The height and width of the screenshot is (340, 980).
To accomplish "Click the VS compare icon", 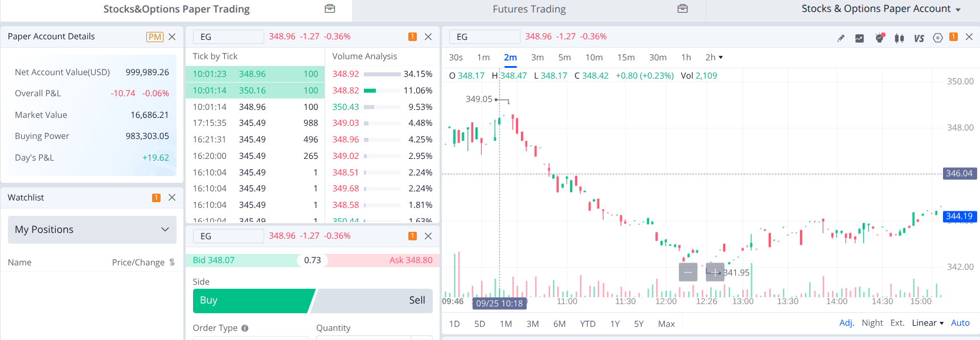I will 919,38.
